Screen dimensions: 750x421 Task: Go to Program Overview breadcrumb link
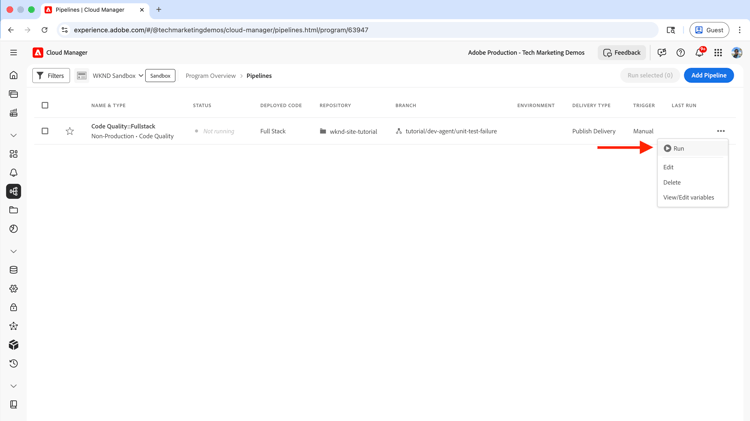click(x=210, y=76)
